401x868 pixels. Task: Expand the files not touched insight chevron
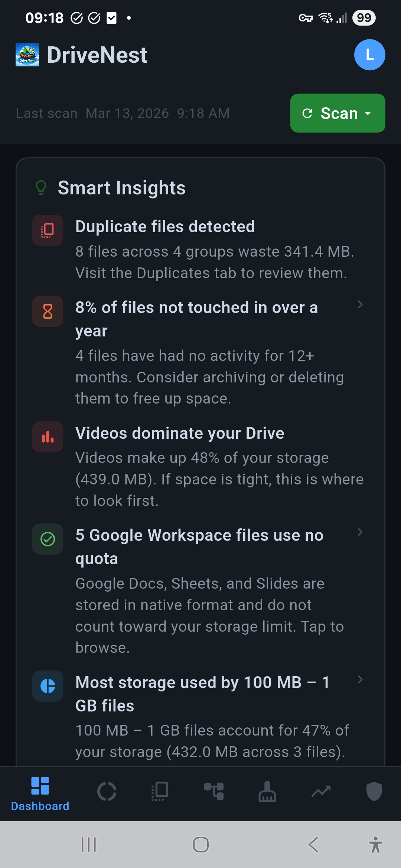point(359,305)
